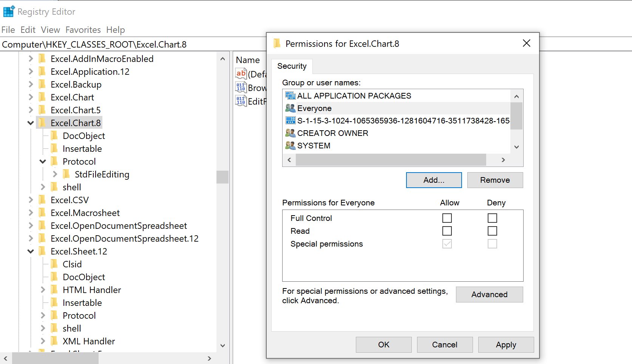Apply the permission changes
This screenshot has width=632, height=364.
coord(506,345)
